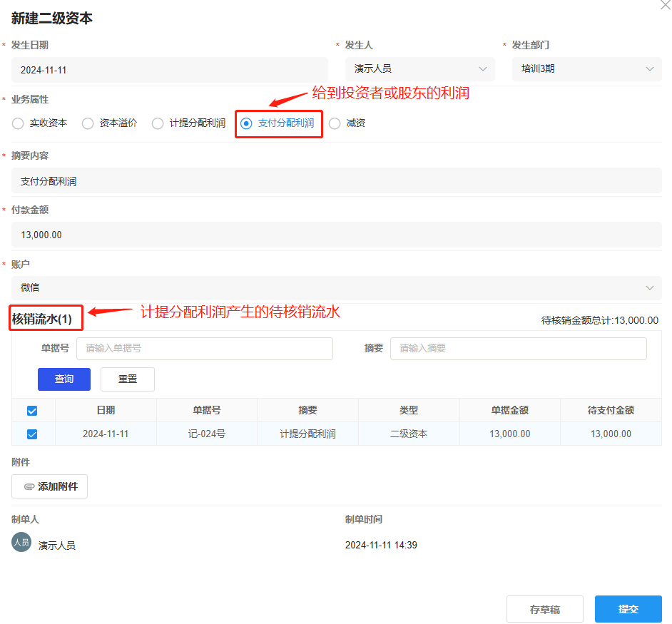Click the 人员 avatar icon
Viewport: 672px width, 624px height.
pyautogui.click(x=21, y=542)
